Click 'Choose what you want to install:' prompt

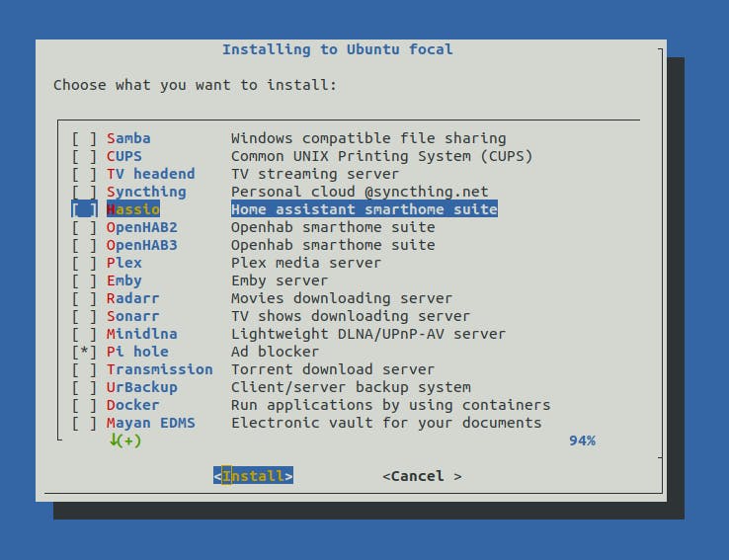coord(196,85)
